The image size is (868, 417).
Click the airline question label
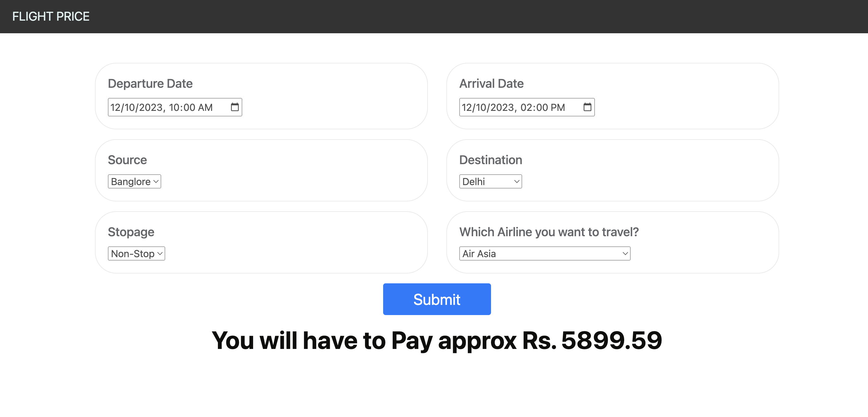point(549,232)
